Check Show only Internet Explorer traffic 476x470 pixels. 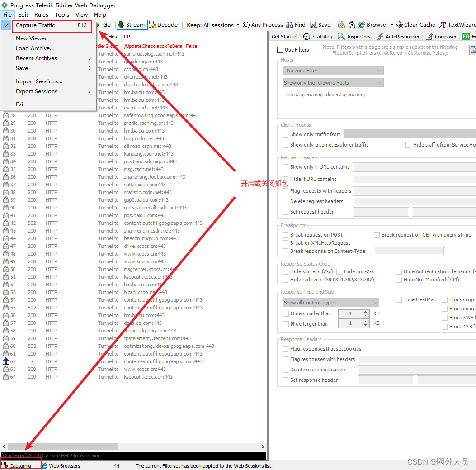[x=285, y=145]
